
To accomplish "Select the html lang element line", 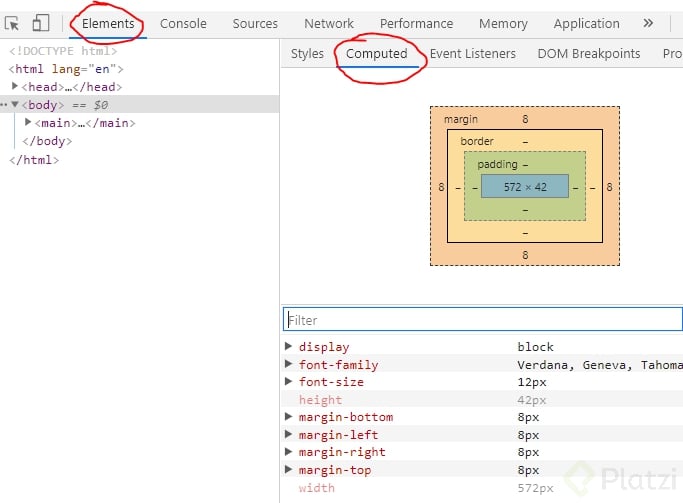I will (66, 69).
